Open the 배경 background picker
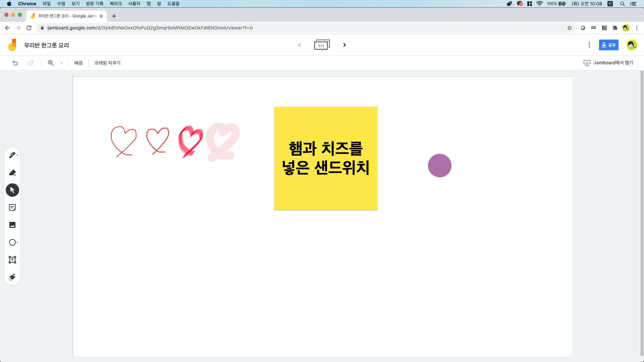 (78, 63)
